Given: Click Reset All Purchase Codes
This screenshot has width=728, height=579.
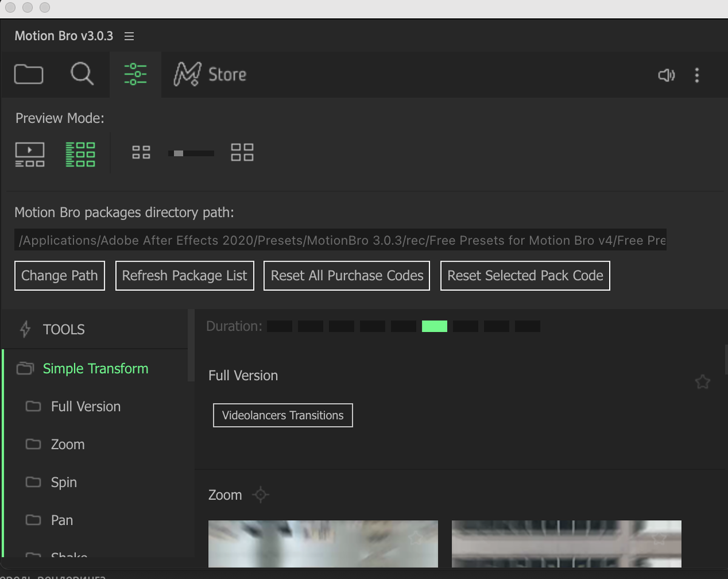Looking at the screenshot, I should pos(347,276).
